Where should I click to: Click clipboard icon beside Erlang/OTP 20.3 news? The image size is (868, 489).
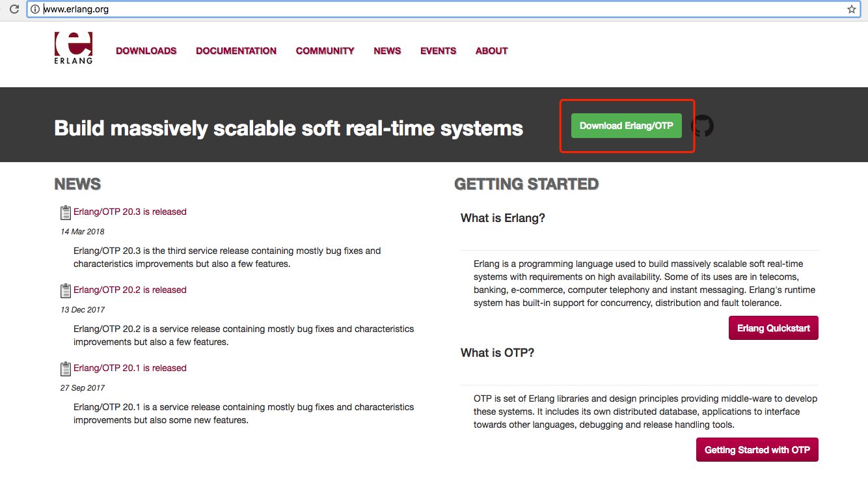[x=66, y=212]
